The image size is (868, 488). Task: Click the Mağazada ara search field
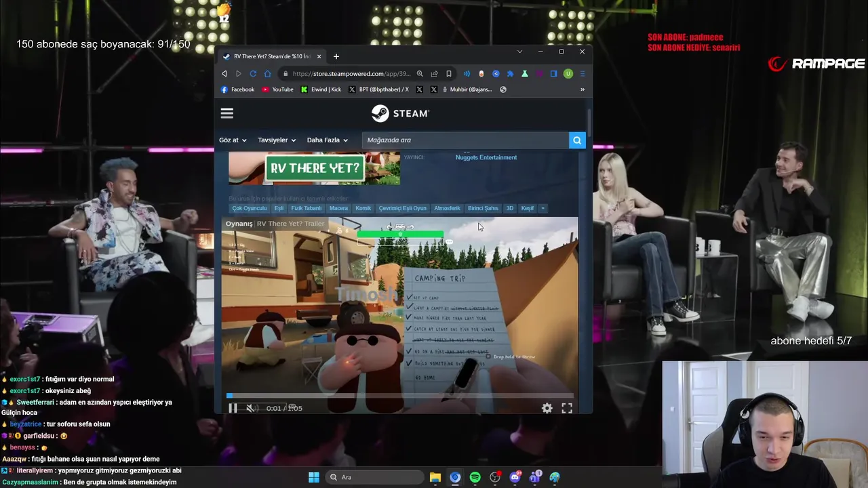point(465,140)
